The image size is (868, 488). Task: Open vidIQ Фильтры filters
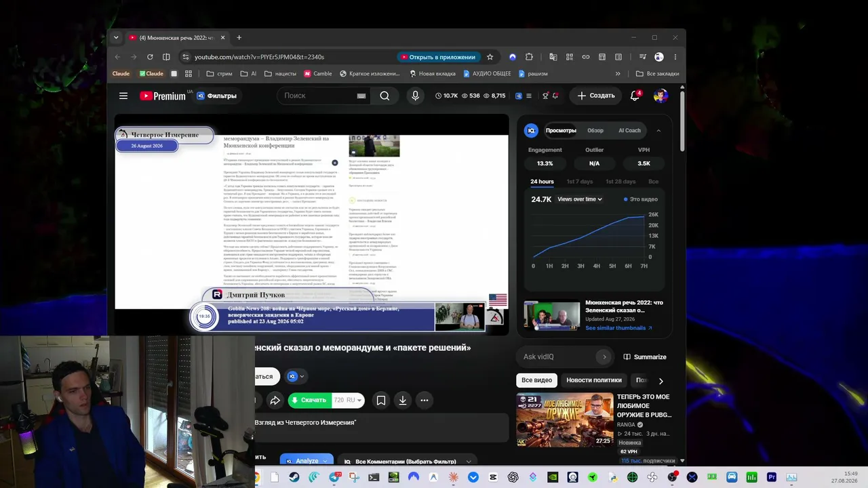[216, 96]
